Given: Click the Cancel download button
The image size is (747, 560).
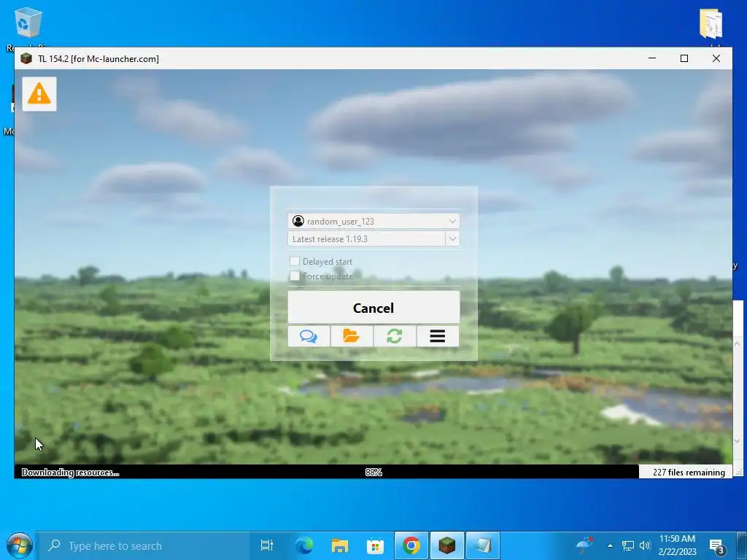Looking at the screenshot, I should [x=373, y=308].
